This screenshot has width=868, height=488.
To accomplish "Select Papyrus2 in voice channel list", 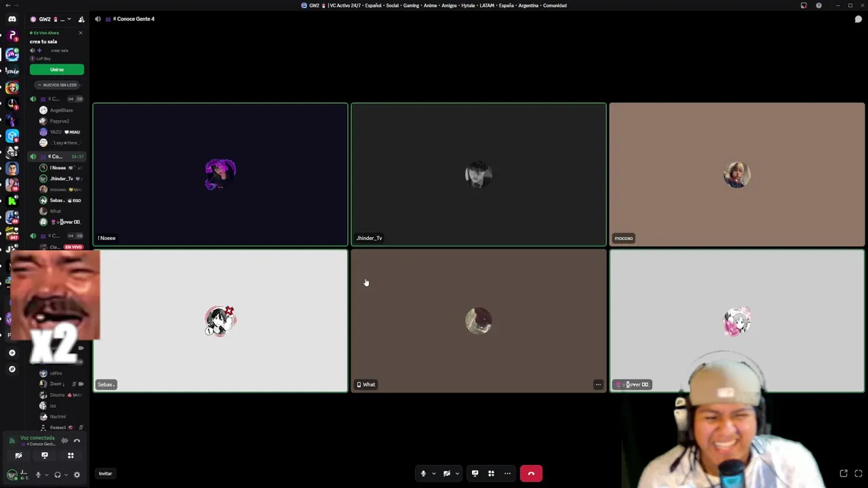I will (60, 121).
